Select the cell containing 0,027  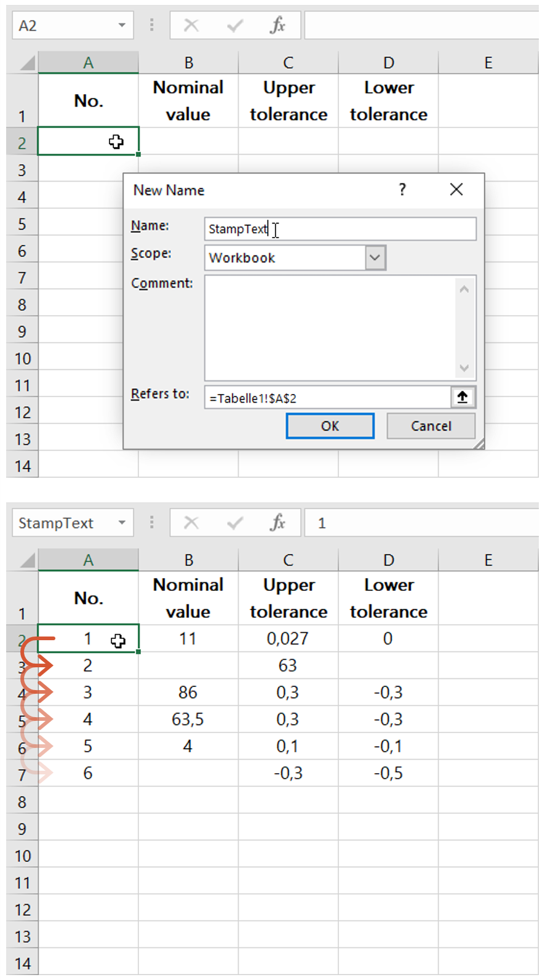288,638
